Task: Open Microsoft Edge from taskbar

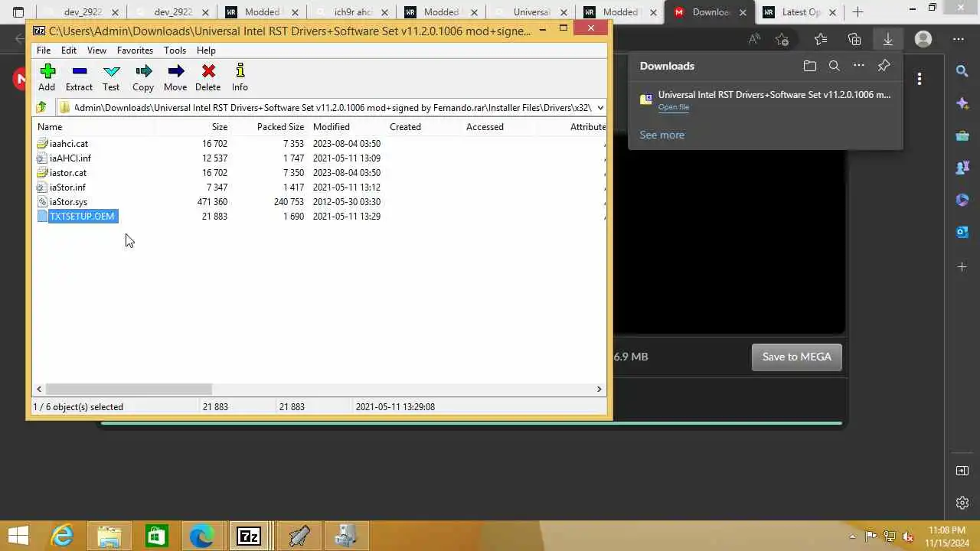Action: (202, 536)
